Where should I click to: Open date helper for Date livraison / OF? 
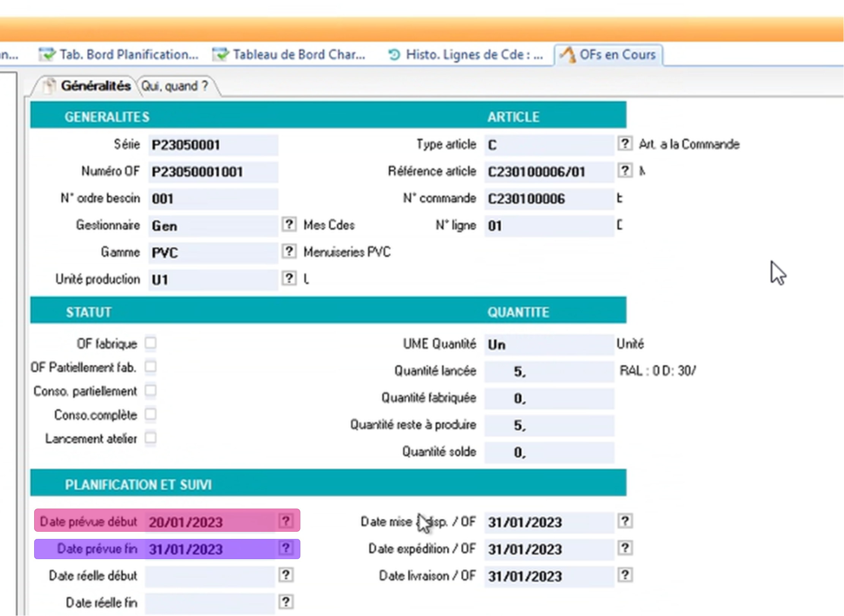[625, 575]
